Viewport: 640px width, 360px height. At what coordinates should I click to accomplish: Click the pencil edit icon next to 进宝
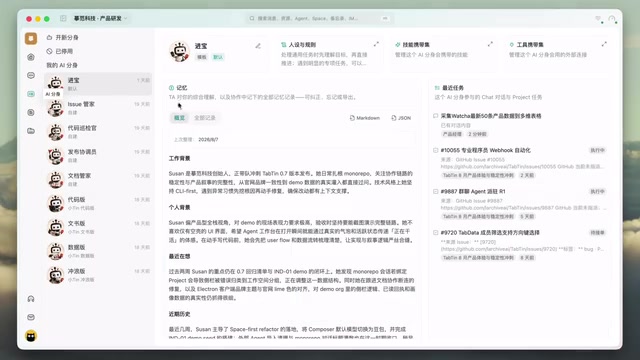tap(258, 46)
